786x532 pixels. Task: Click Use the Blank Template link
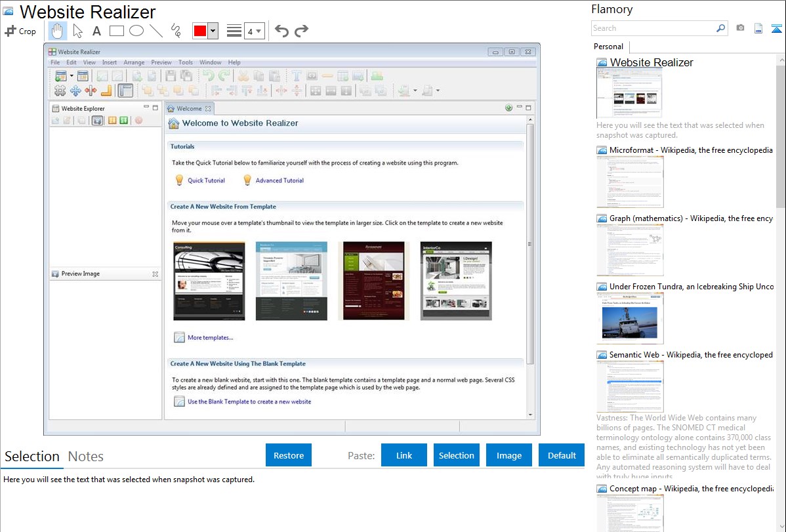pyautogui.click(x=249, y=401)
